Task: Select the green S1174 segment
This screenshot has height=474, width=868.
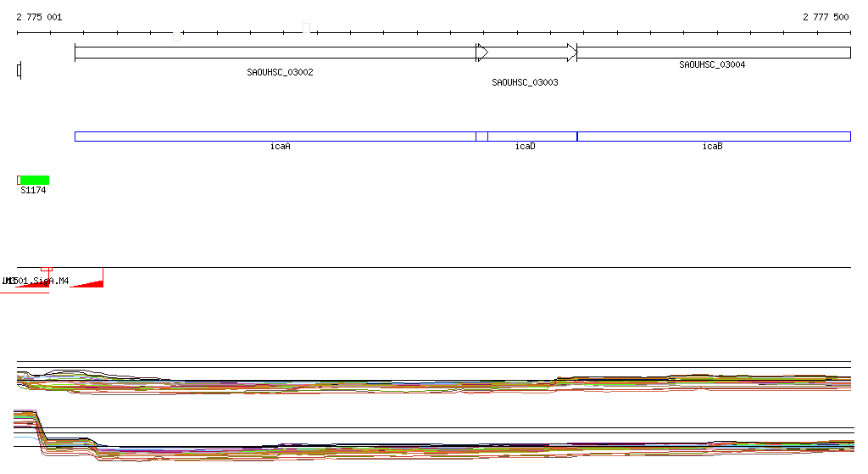Action: 35,180
